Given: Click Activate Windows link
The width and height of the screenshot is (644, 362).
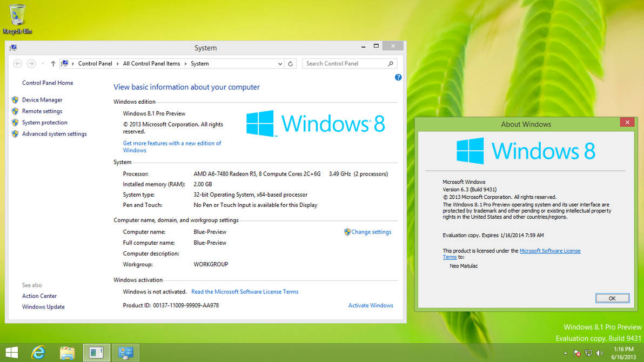Looking at the screenshot, I should tap(371, 305).
